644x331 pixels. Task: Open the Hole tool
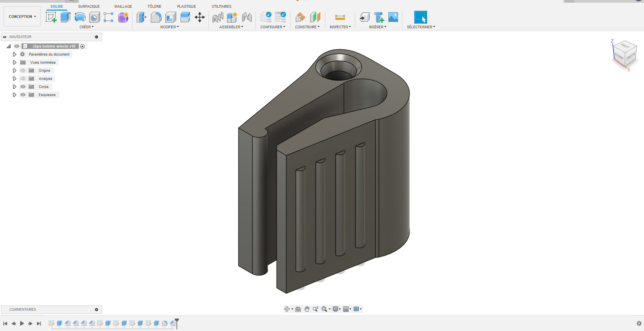(94, 18)
